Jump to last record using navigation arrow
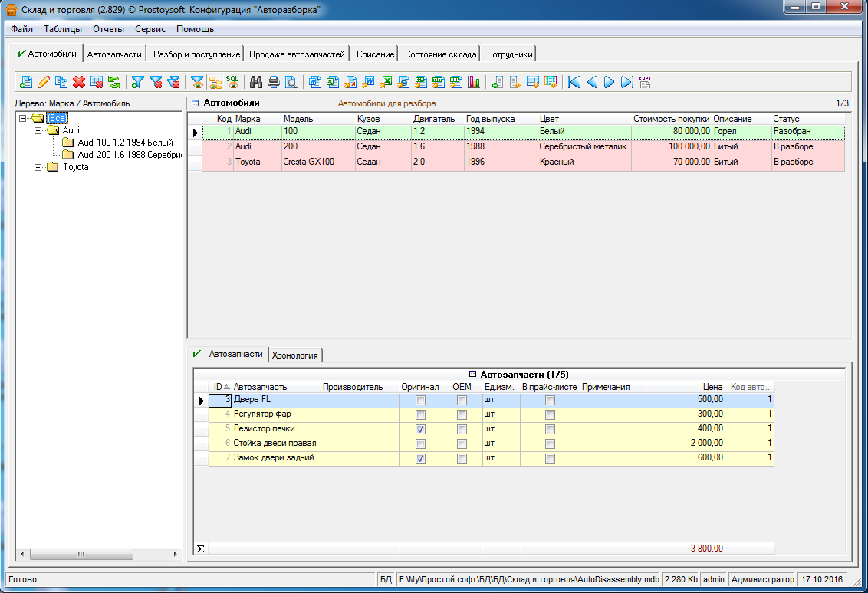Image resolution: width=868 pixels, height=593 pixels. tap(626, 82)
